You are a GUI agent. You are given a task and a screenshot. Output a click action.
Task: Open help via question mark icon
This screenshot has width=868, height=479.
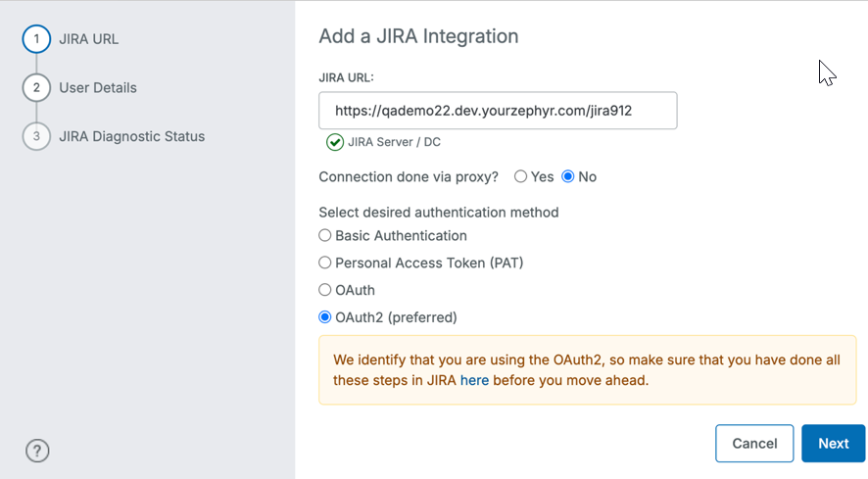(x=37, y=451)
